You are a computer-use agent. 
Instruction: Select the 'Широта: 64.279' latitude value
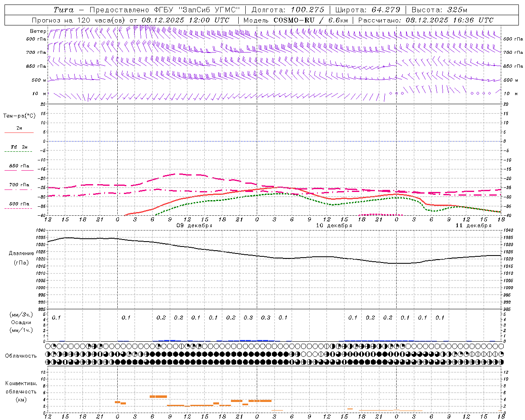368,10
